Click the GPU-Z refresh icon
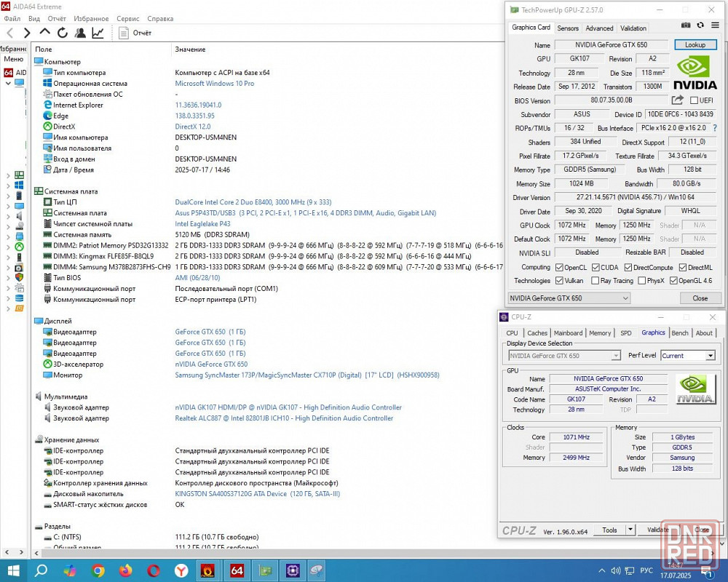 click(700, 25)
